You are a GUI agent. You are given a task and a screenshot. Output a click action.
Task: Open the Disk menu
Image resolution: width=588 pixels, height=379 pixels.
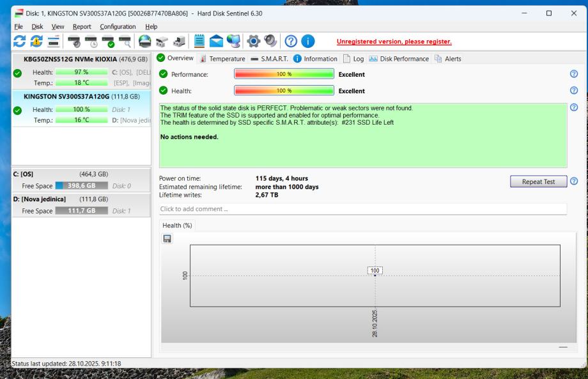[x=38, y=27]
